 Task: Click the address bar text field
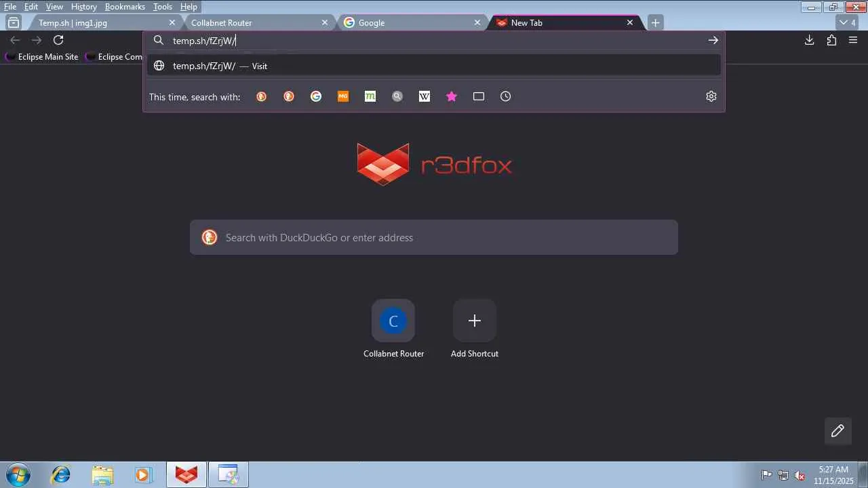(434, 41)
